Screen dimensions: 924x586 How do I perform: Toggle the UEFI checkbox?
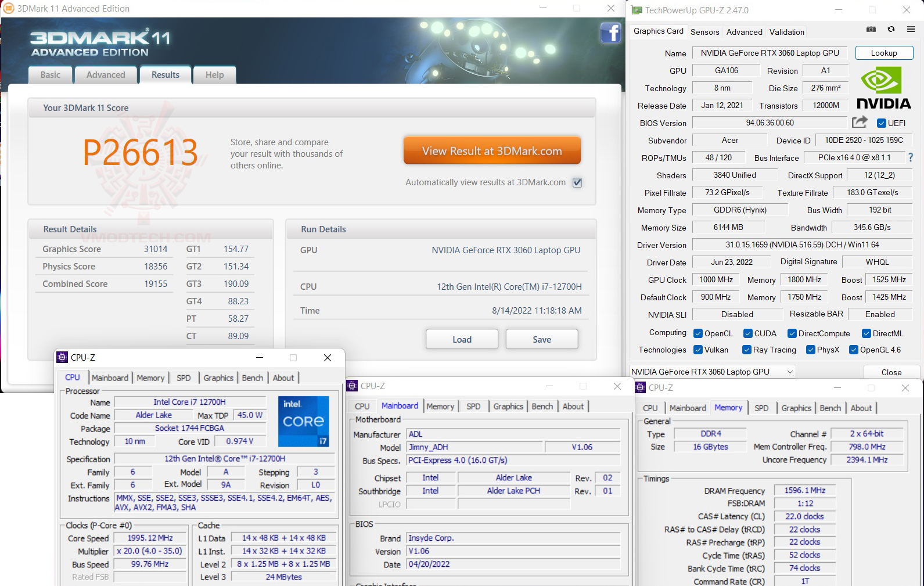point(882,123)
